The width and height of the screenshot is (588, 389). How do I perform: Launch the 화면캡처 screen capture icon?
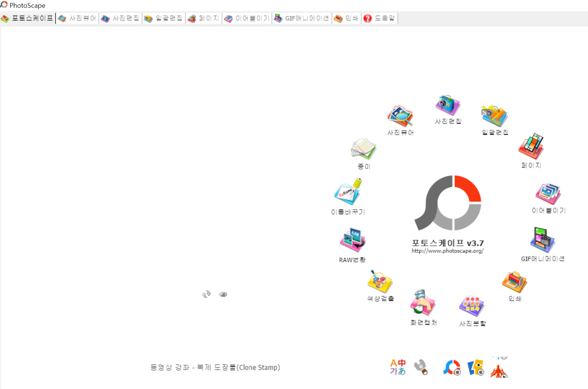click(x=423, y=303)
